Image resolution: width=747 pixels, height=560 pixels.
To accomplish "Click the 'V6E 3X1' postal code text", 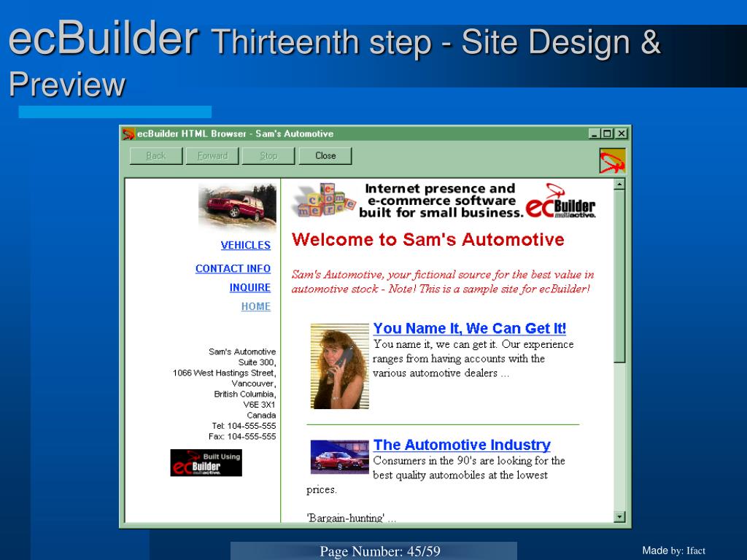I will coord(259,405).
